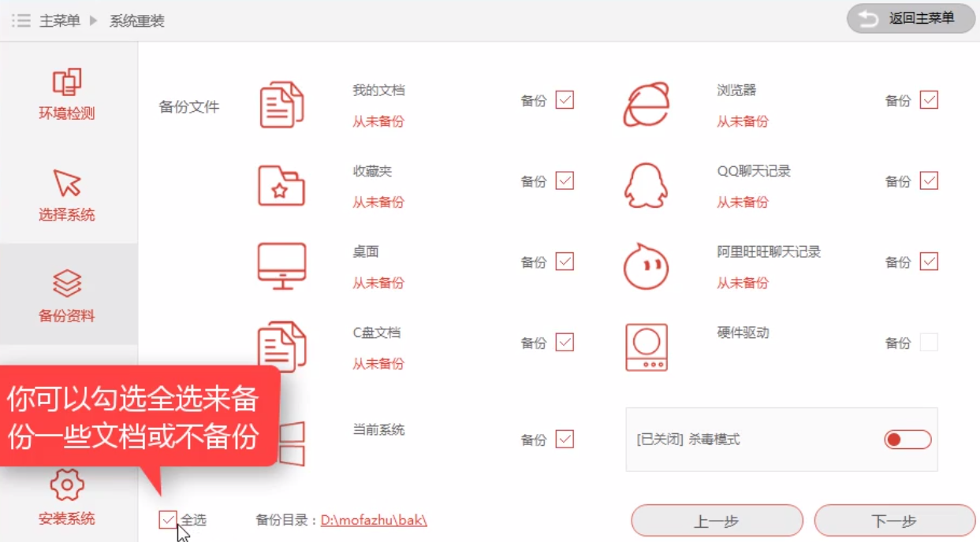Click the 阿里旺旺聊天记录 chat bubble icon
Viewport: 980px width, 542px height.
[x=647, y=265]
